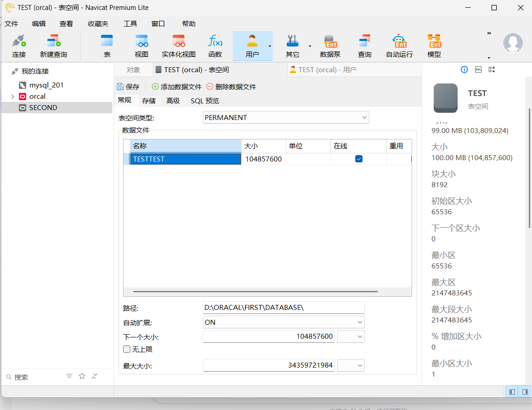Show general information panel icon
This screenshot has width=532, height=410.
[x=464, y=69]
